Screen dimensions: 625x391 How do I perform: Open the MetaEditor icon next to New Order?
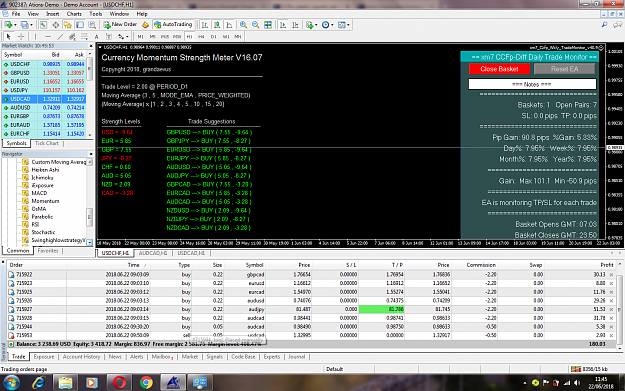coord(145,25)
